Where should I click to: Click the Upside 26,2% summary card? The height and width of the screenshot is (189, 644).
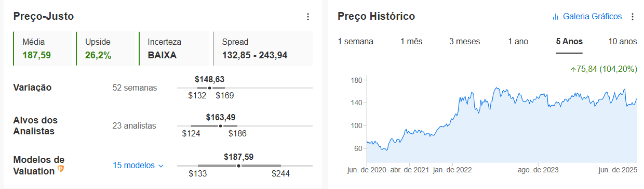106,48
